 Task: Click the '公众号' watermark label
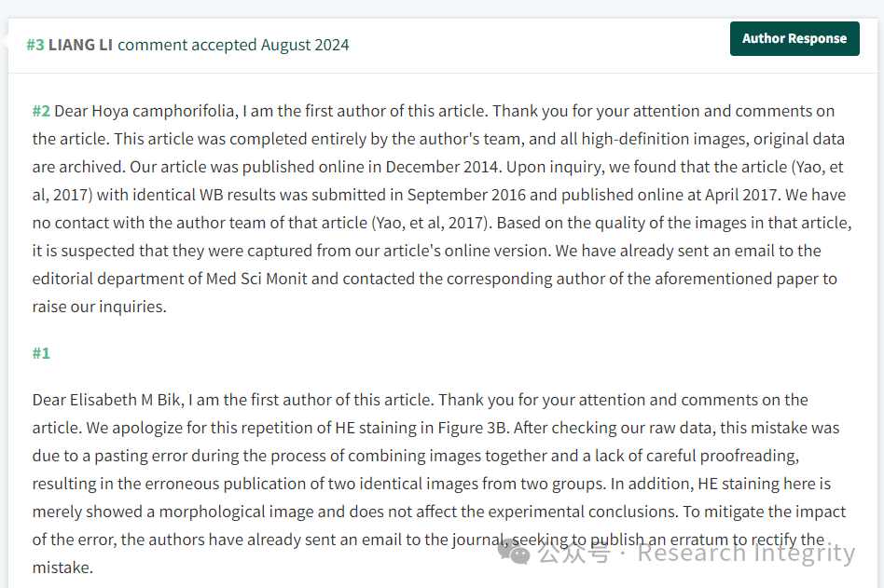coord(573,554)
